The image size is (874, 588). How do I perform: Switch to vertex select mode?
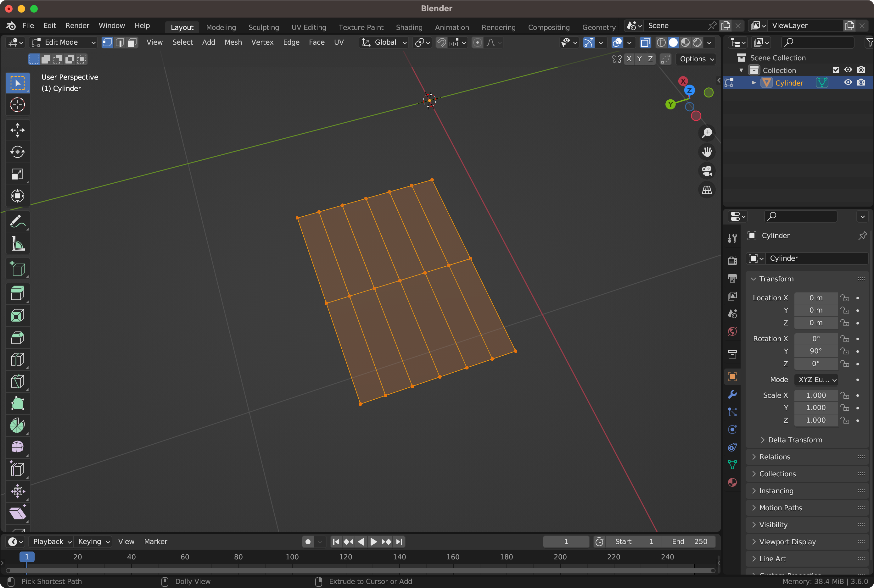pyautogui.click(x=107, y=42)
